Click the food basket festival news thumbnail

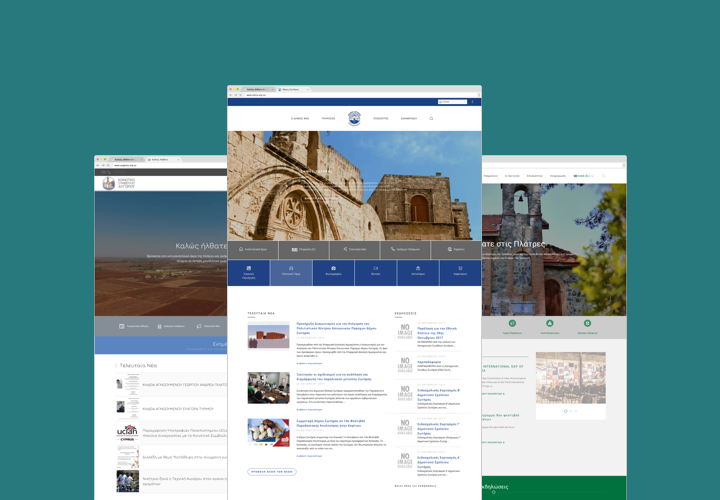point(269,433)
